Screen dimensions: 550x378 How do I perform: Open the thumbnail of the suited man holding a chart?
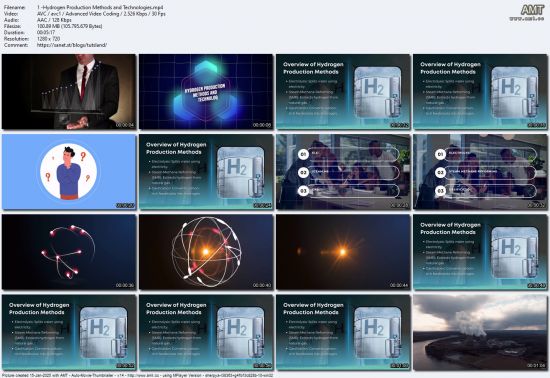pyautogui.click(x=69, y=92)
